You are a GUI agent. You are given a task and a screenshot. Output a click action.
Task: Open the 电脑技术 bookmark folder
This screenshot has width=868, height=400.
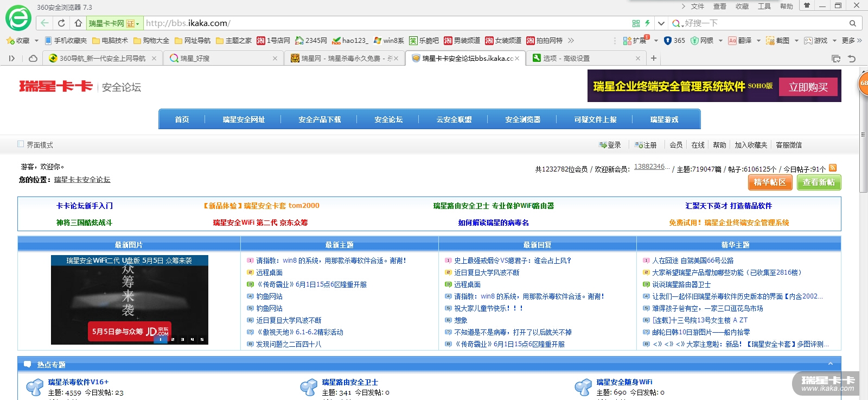[x=110, y=41]
